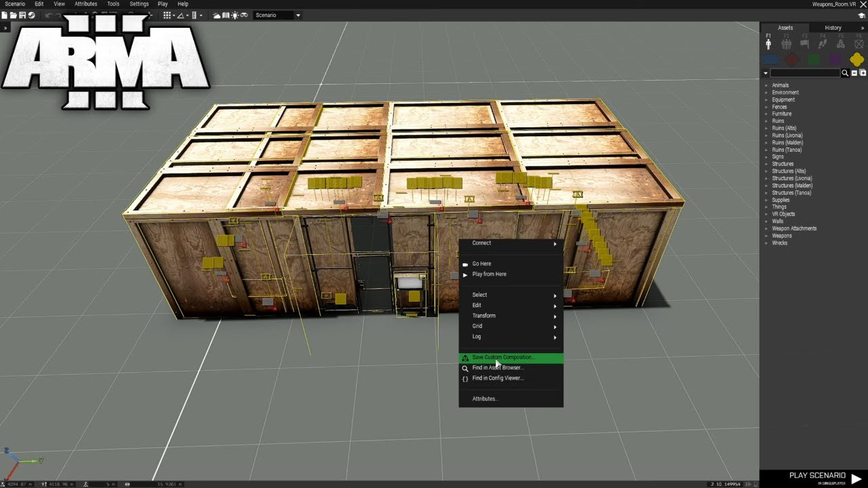868x488 pixels.
Task: Choose Play from Here in context menu
Action: (x=511, y=274)
